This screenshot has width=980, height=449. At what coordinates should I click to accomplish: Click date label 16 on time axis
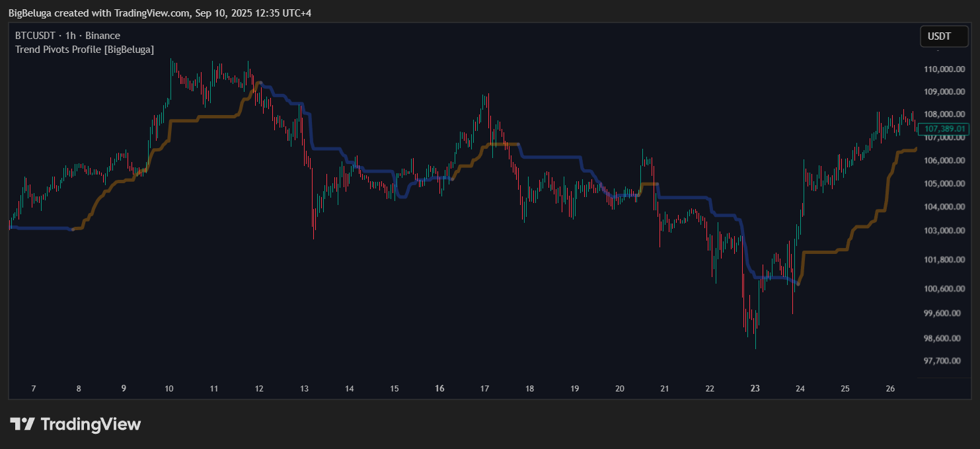[439, 389]
